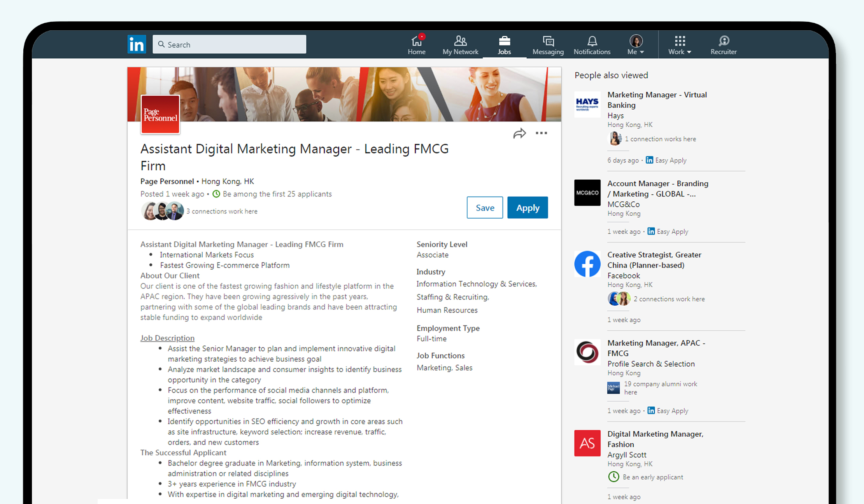Click the Hays 1 connection avatar
864x504 pixels.
coord(615,138)
